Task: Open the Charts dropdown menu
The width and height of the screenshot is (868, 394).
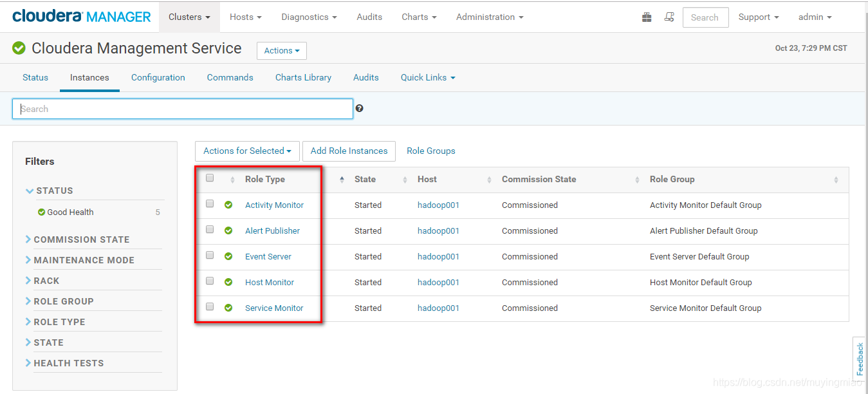Action: coord(420,17)
